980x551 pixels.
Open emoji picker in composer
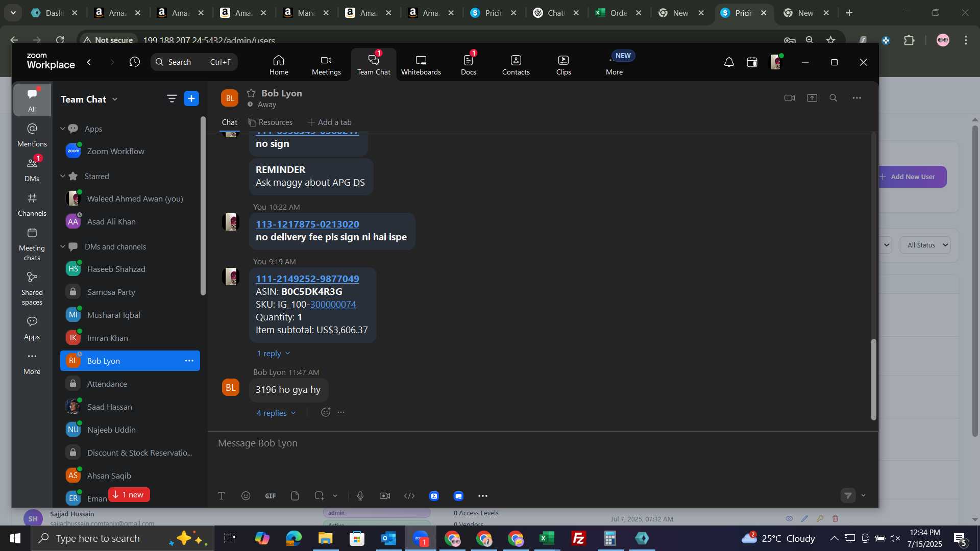point(246,496)
